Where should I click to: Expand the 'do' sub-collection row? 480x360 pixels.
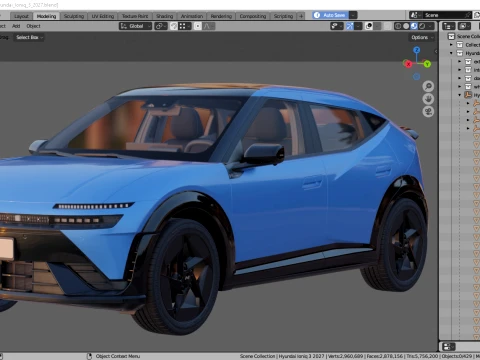point(460,78)
